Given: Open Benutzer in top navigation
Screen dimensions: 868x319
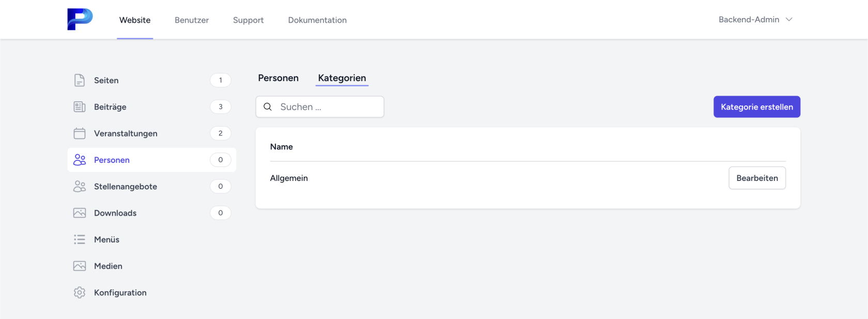Looking at the screenshot, I should (x=192, y=20).
